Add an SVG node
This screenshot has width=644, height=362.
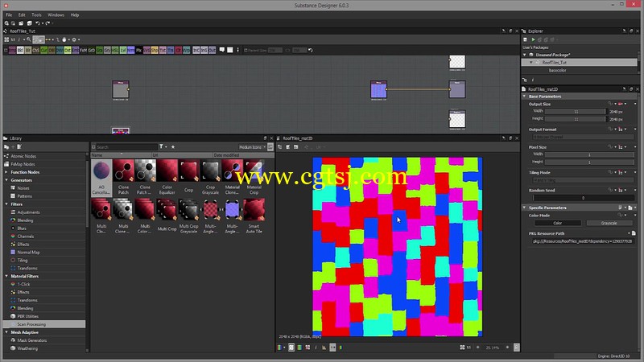(147, 50)
